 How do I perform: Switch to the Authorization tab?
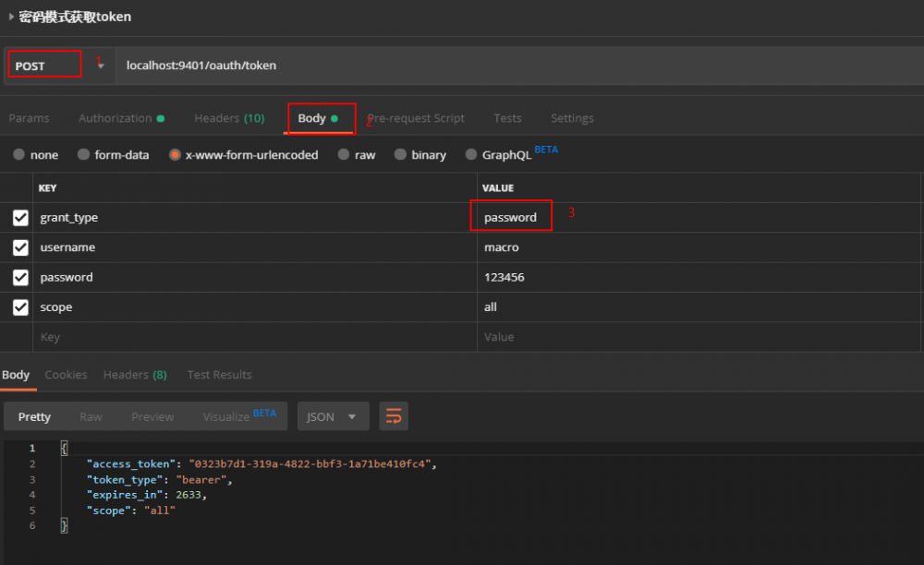coord(115,118)
